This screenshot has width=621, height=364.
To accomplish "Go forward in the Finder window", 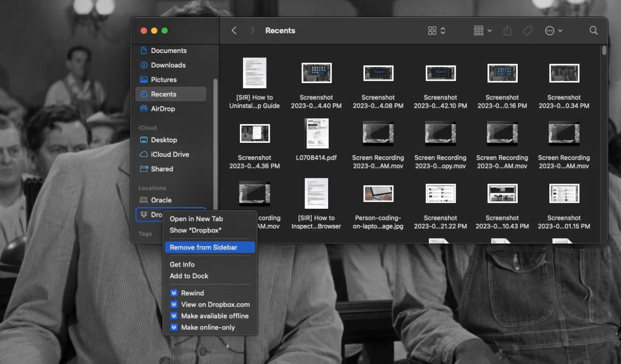I will (252, 31).
